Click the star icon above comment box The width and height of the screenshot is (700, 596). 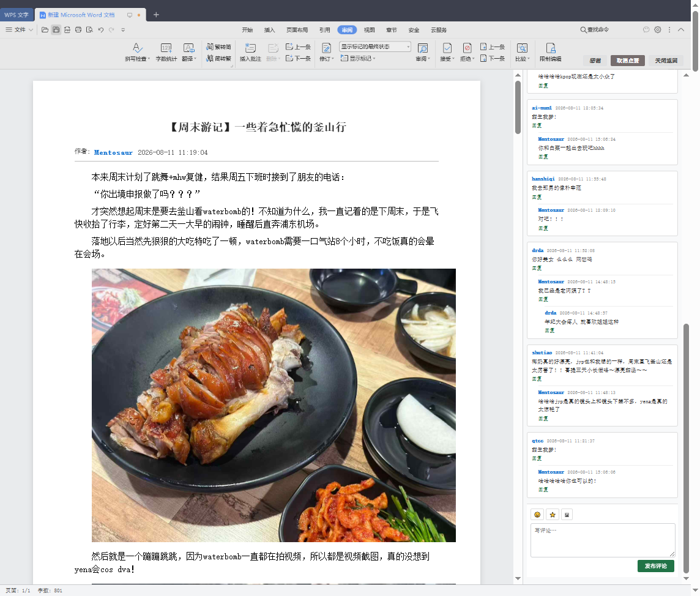(x=553, y=514)
